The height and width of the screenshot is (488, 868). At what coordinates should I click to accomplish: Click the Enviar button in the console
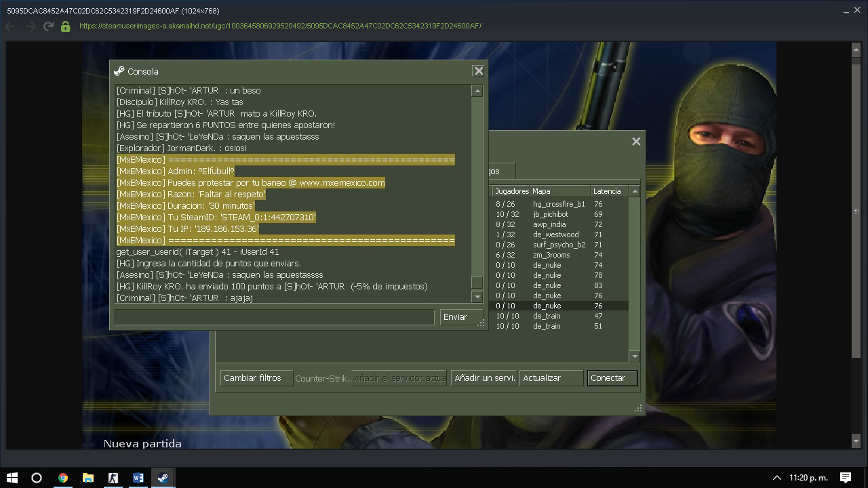tap(462, 317)
